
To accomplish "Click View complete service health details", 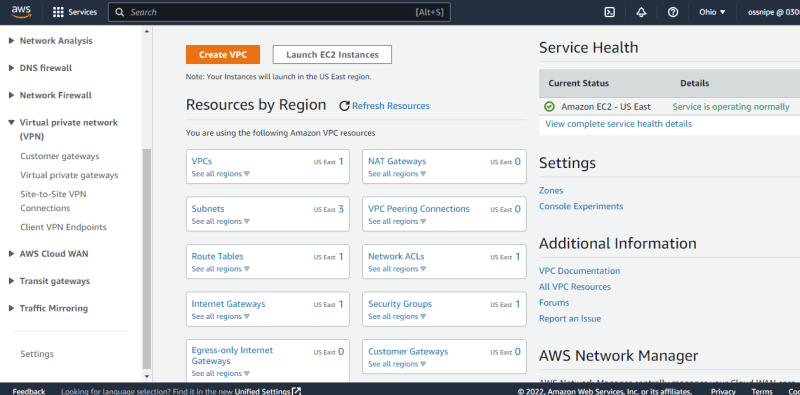I will click(x=618, y=124).
